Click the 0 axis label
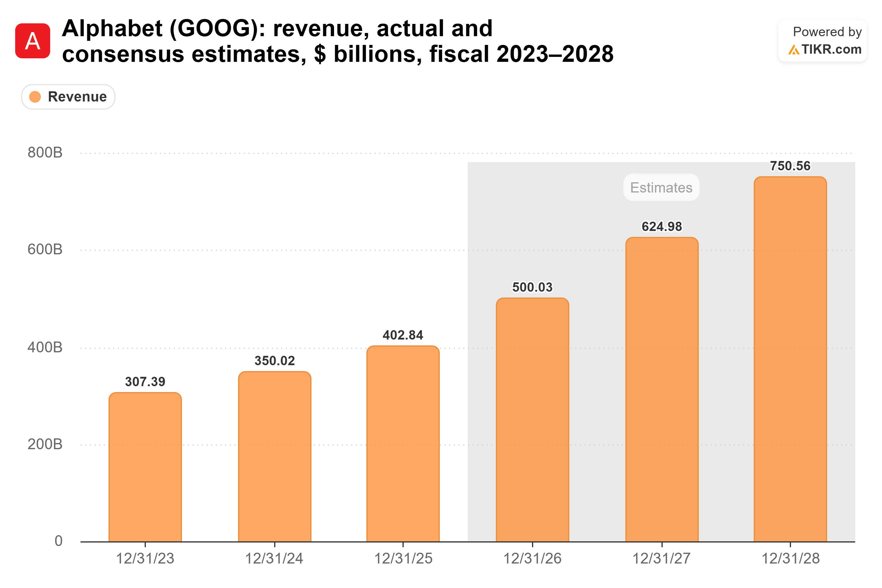The width and height of the screenshot is (882, 588). [x=59, y=541]
